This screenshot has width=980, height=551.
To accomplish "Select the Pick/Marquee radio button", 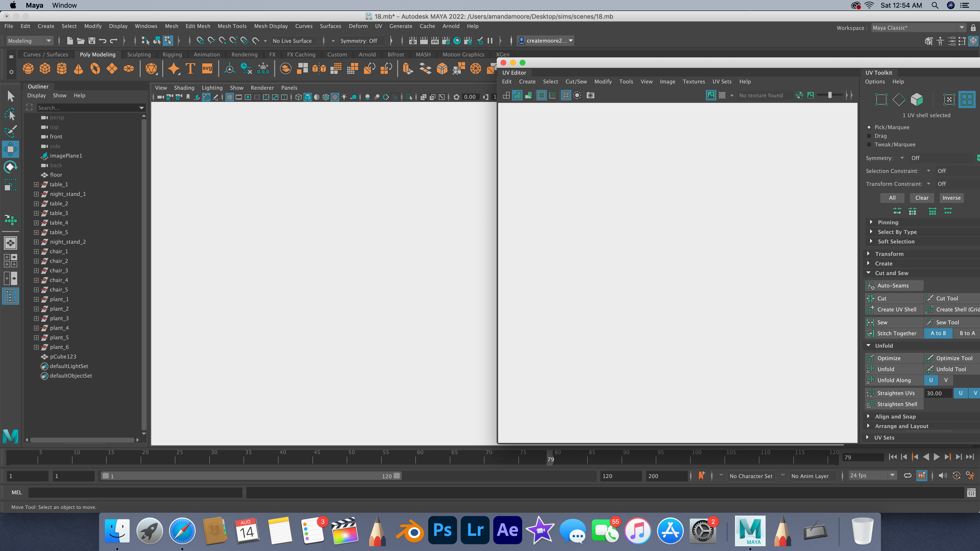I will [x=869, y=127].
